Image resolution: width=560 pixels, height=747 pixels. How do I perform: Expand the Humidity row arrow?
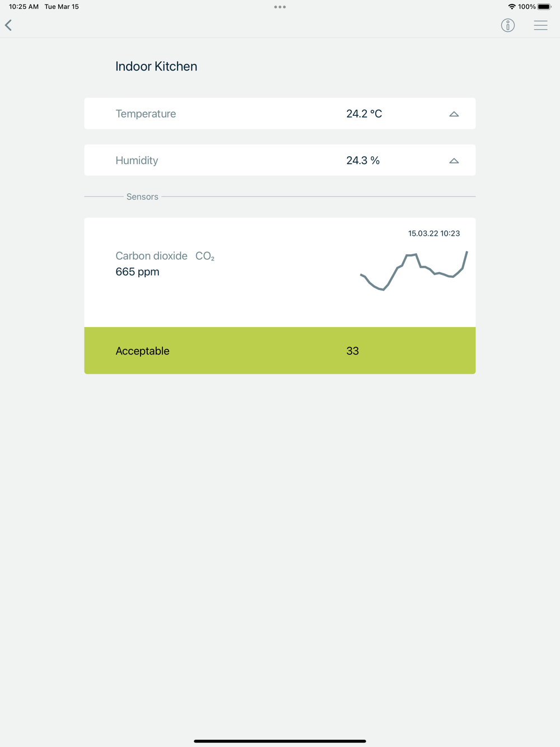pos(454,161)
